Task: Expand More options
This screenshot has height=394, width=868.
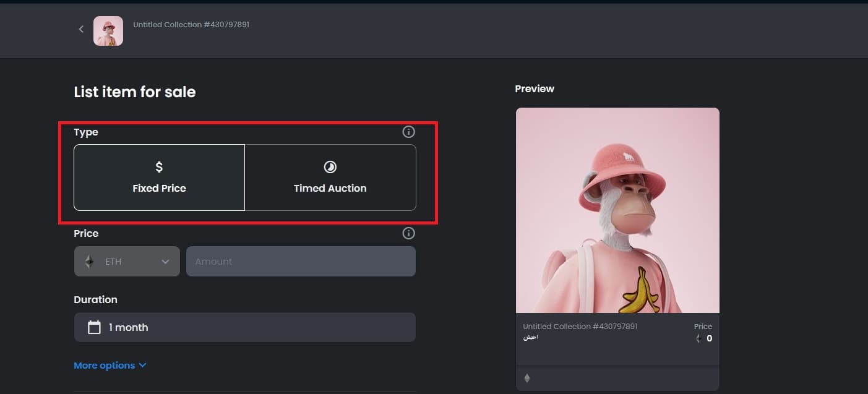Action: pos(110,366)
